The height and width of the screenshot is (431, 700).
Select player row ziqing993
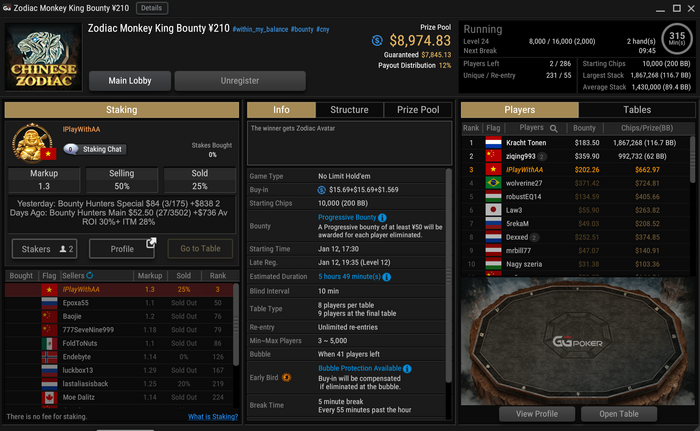tap(575, 156)
